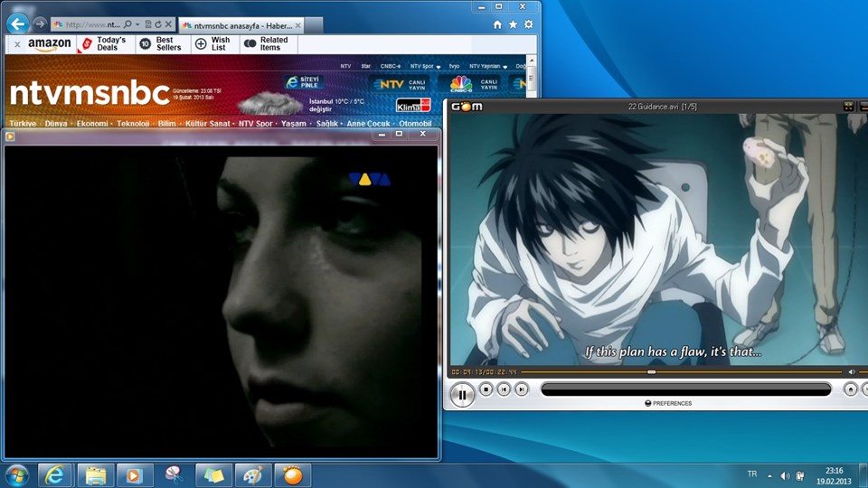Screen dimensions: 868x488
Task: Open Paint from taskbar
Action: (x=253, y=475)
